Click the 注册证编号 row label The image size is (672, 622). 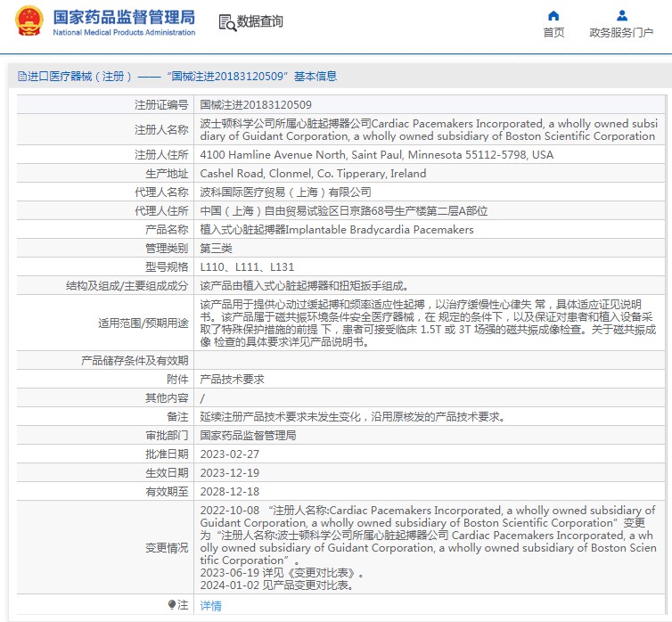(161, 105)
